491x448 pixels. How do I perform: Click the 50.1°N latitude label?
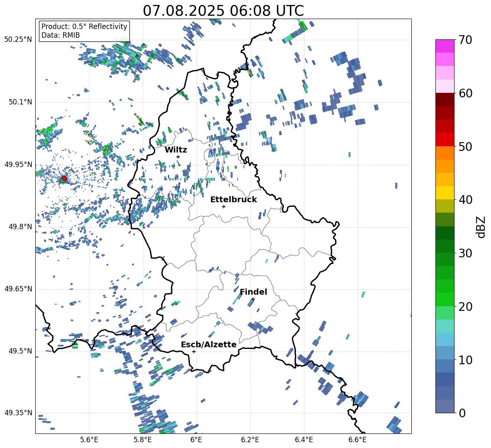(x=20, y=102)
